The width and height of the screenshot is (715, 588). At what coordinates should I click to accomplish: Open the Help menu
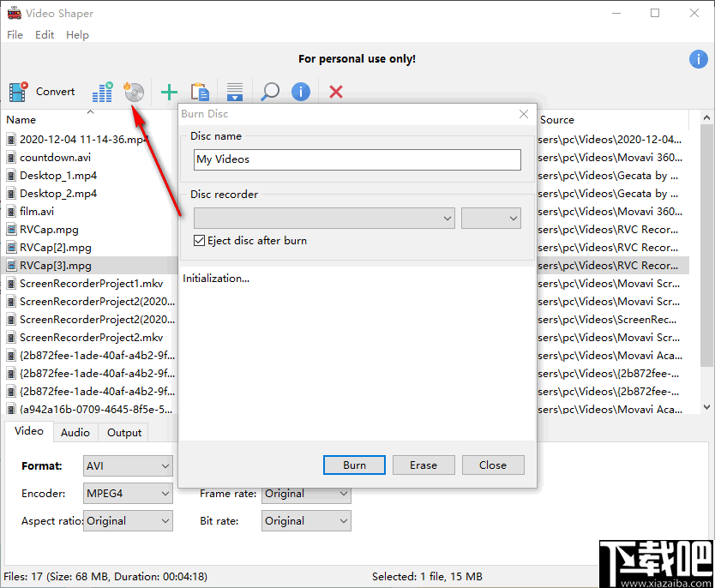coord(77,35)
